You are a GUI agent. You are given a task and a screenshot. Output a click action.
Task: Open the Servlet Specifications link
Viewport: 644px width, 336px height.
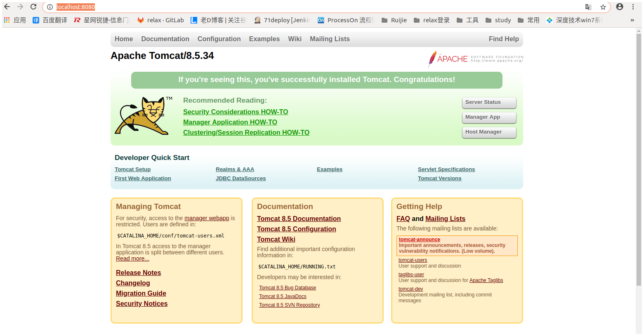tap(446, 169)
